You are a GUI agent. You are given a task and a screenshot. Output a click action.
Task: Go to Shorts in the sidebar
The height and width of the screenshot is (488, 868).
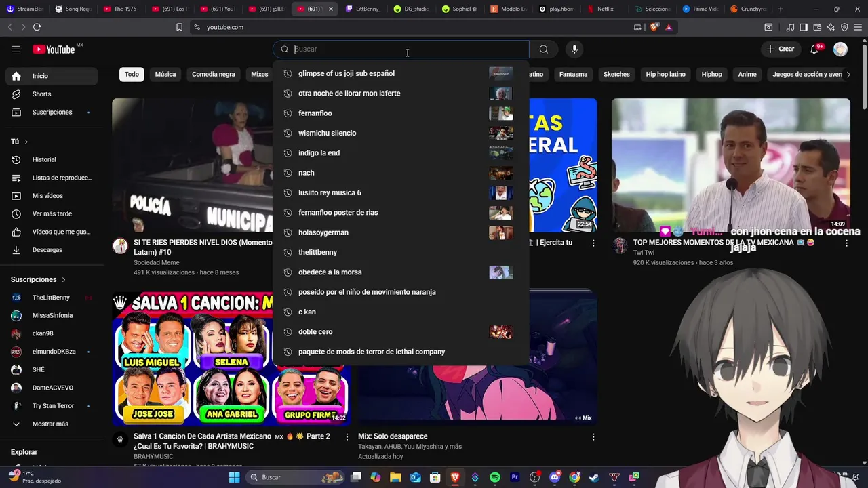(52, 94)
